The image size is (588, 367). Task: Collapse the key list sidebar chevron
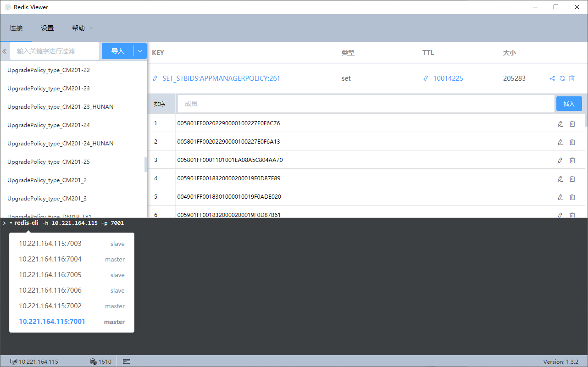[x=5, y=51]
